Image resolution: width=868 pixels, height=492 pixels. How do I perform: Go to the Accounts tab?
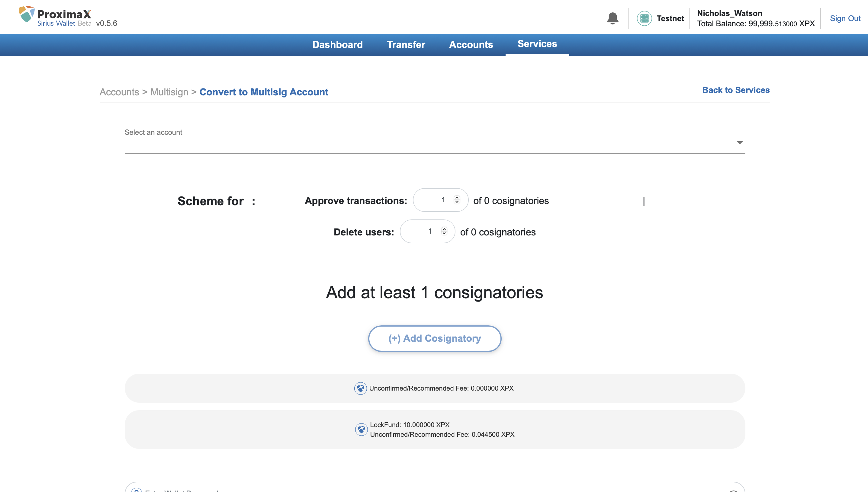[x=471, y=45]
